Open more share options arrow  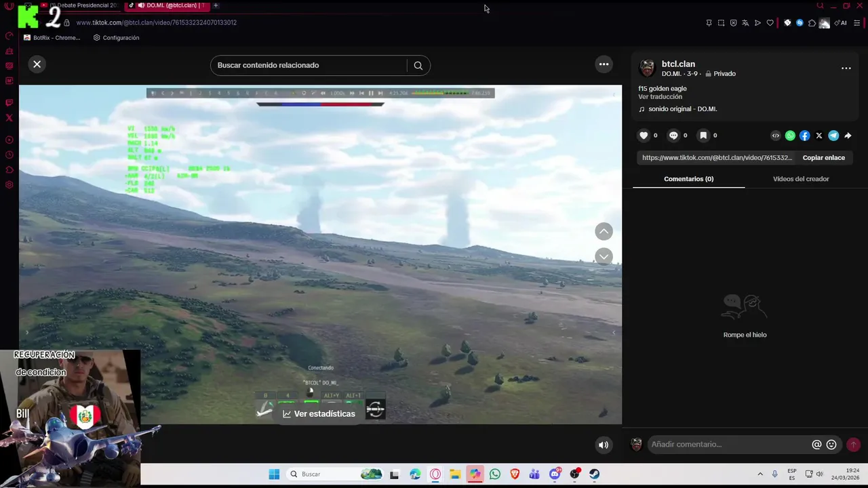pos(848,136)
